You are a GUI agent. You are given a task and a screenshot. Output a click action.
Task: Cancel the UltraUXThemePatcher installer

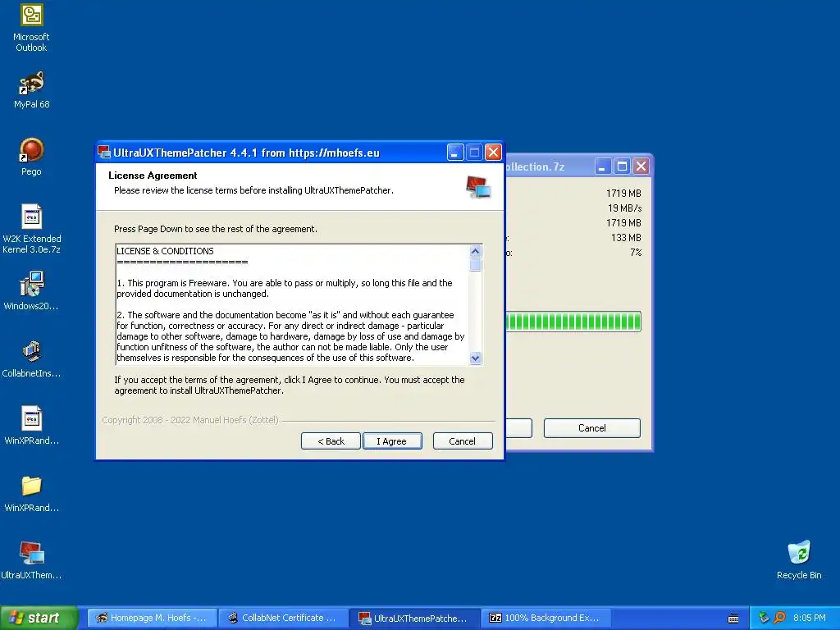pyautogui.click(x=463, y=441)
